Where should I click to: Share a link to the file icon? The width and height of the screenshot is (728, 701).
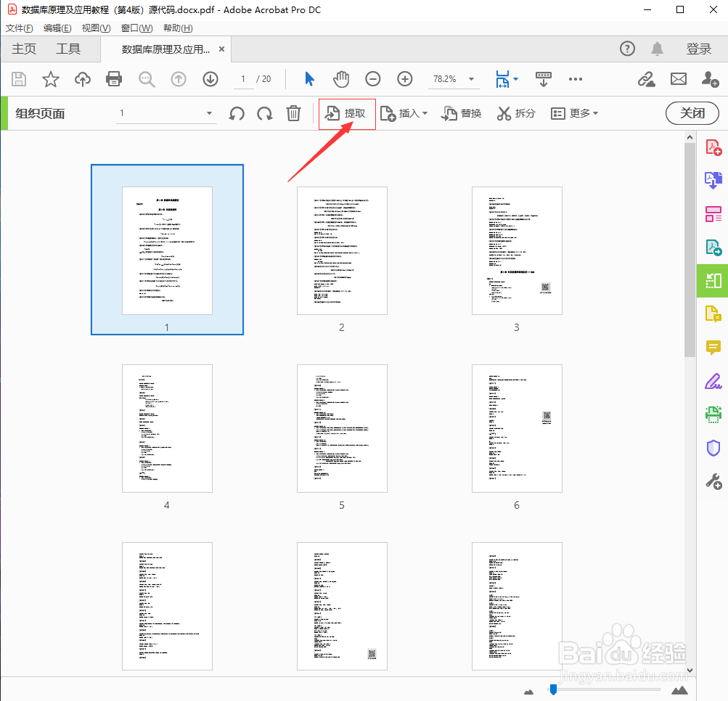(646, 79)
